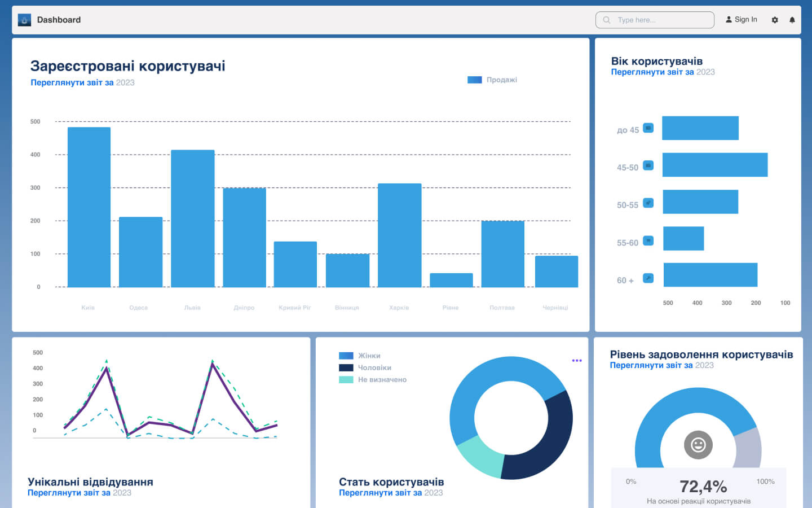The image size is (812, 508).
Task: Open the three-dots menu on gender card
Action: (577, 360)
